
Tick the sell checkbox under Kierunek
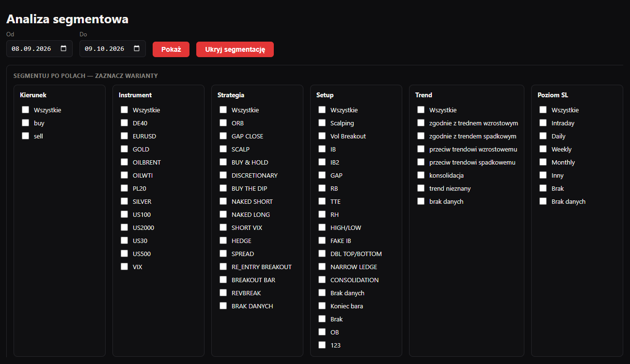pyautogui.click(x=26, y=136)
